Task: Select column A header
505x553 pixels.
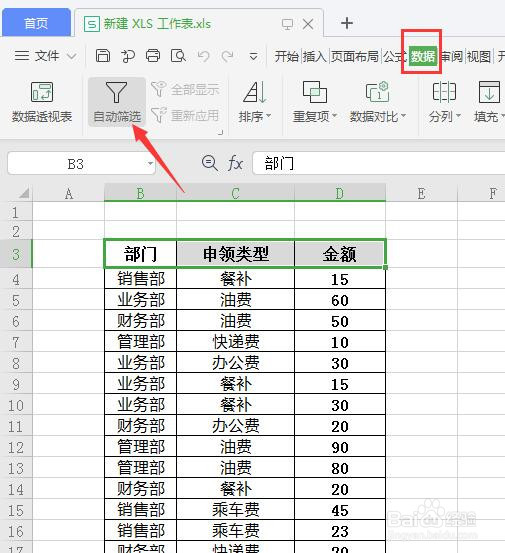Action: (68, 193)
